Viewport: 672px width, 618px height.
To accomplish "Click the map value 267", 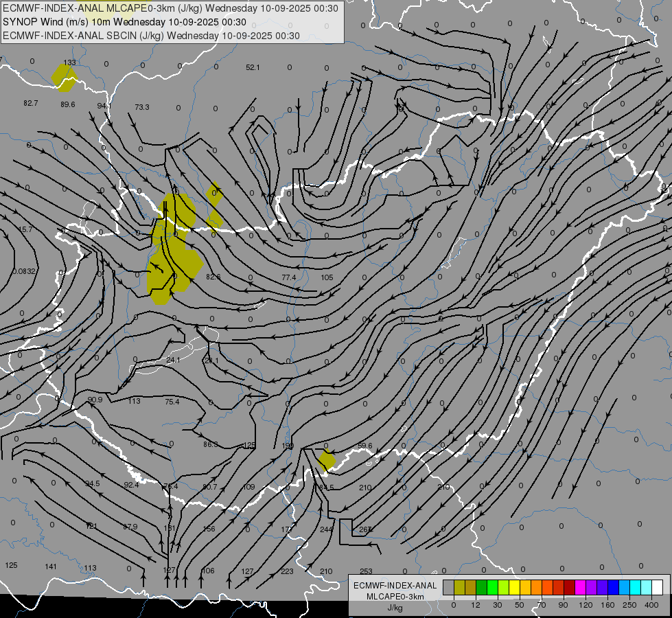I will [x=365, y=529].
